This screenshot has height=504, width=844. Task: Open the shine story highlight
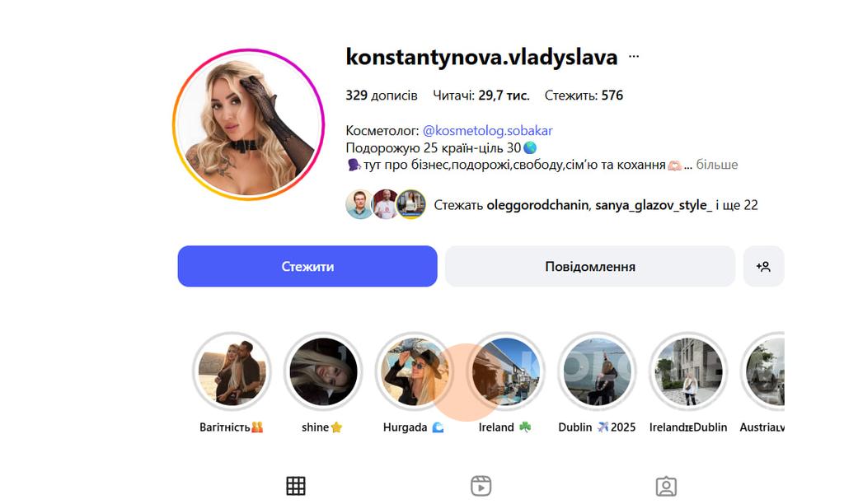[323, 371]
